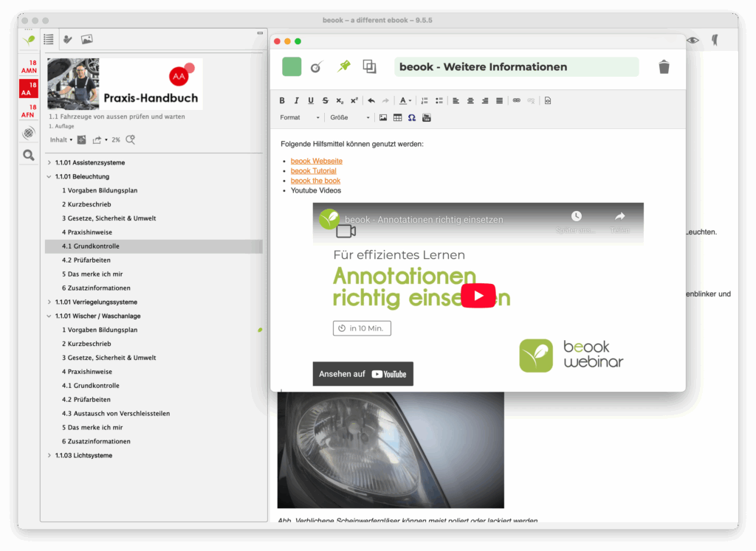Screen dimensions: 756x551
Task: Open the beook the book link
Action: coord(315,181)
